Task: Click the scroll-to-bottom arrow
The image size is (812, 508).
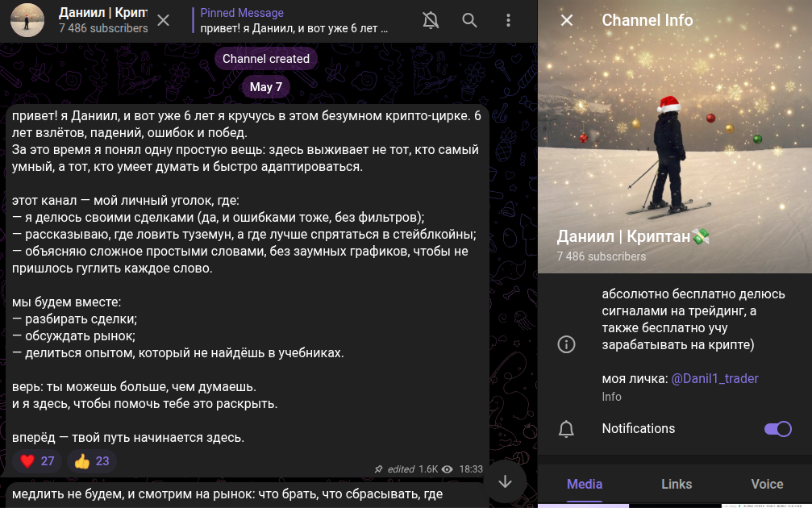Action: pos(506,481)
